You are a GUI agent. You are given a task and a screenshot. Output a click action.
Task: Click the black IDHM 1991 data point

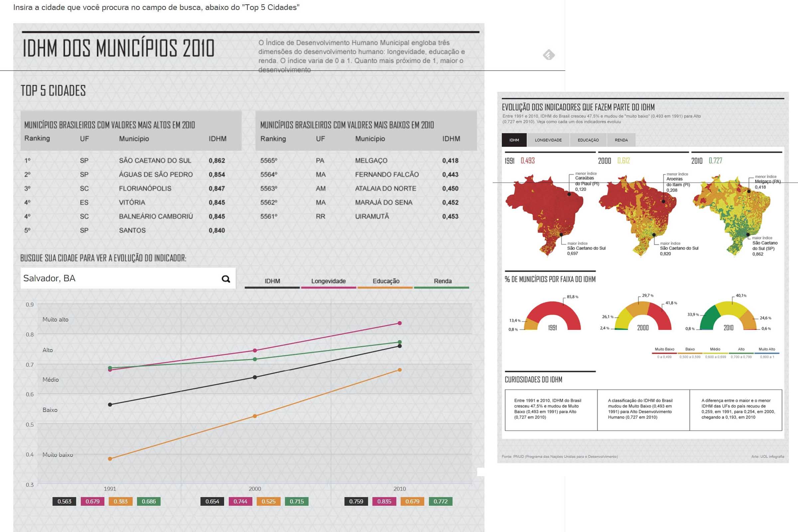click(x=110, y=404)
